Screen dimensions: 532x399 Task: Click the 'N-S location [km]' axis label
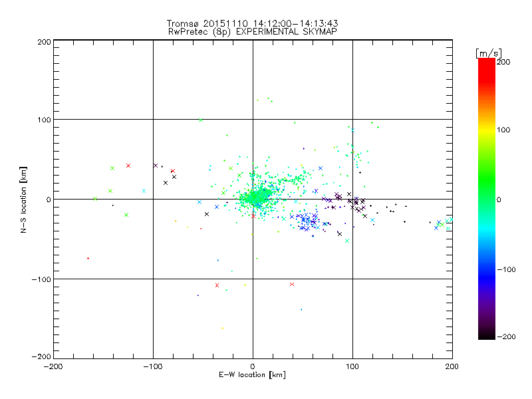click(x=23, y=199)
